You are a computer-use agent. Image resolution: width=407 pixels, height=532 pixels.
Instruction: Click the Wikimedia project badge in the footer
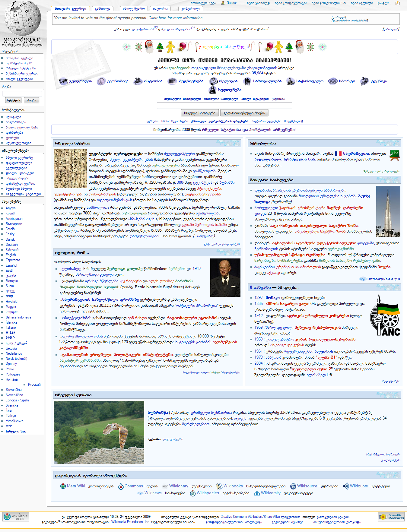tap(16, 517)
